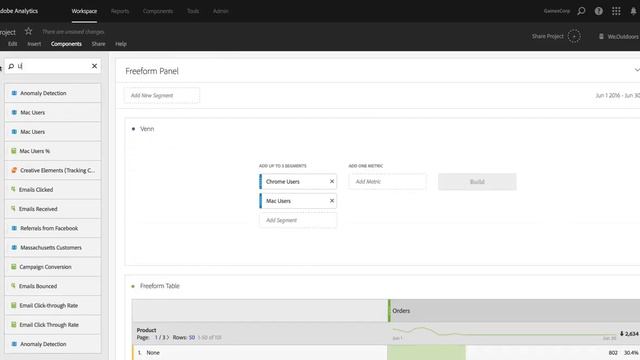Click the search magnifier icon in header
The height and width of the screenshot is (360, 640).
click(581, 11)
